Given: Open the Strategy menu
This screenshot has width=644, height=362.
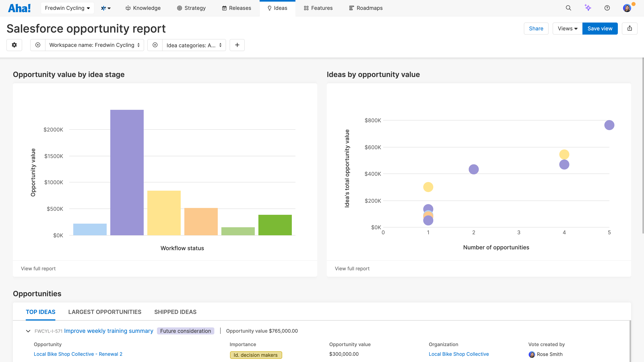Looking at the screenshot, I should [191, 8].
